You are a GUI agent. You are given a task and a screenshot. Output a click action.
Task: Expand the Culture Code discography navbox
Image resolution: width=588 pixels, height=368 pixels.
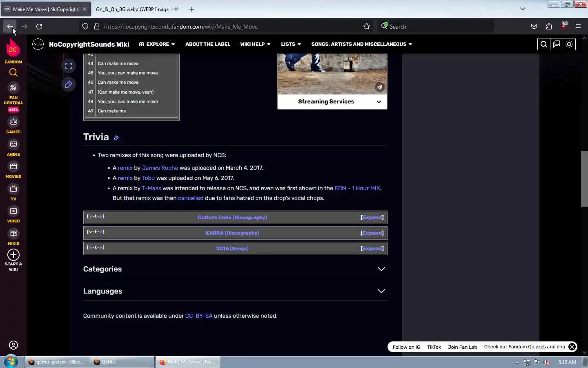372,218
